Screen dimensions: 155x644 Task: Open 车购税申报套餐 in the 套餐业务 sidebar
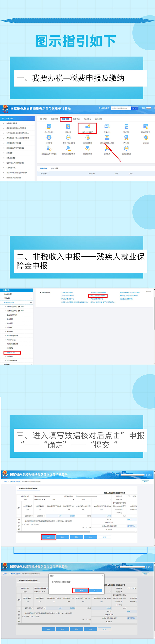(12, 123)
